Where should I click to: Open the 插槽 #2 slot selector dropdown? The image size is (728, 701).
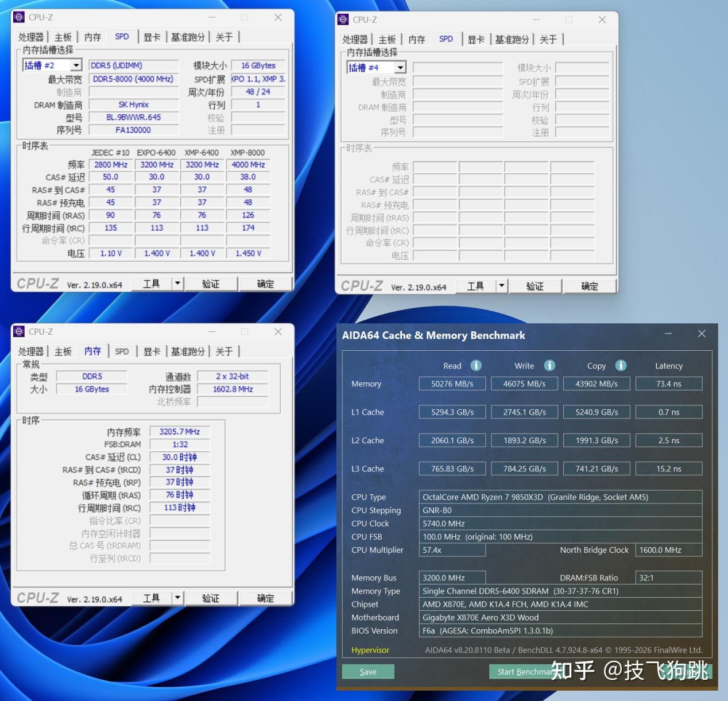tap(76, 65)
